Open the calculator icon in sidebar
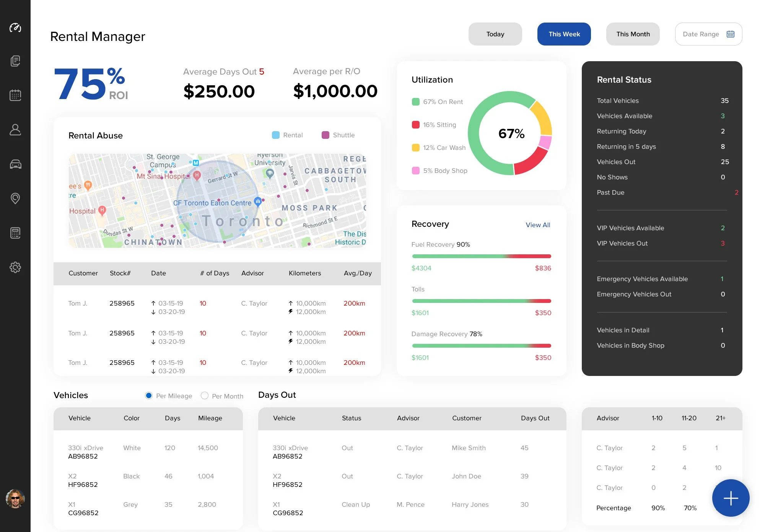Image resolution: width=765 pixels, height=532 pixels. tap(15, 233)
